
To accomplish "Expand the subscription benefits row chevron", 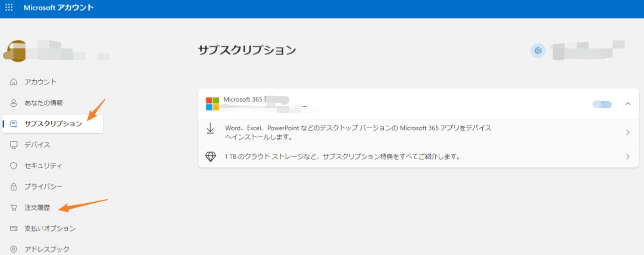I will (628, 157).
